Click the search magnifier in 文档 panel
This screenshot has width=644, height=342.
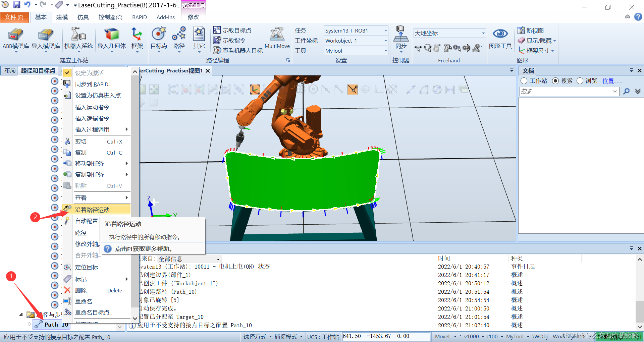coord(626,91)
